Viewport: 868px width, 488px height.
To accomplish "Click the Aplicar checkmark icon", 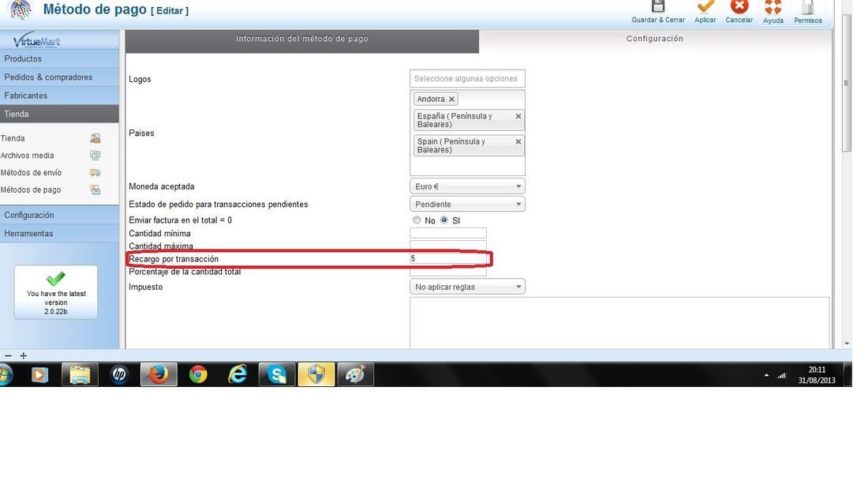I will [x=705, y=6].
